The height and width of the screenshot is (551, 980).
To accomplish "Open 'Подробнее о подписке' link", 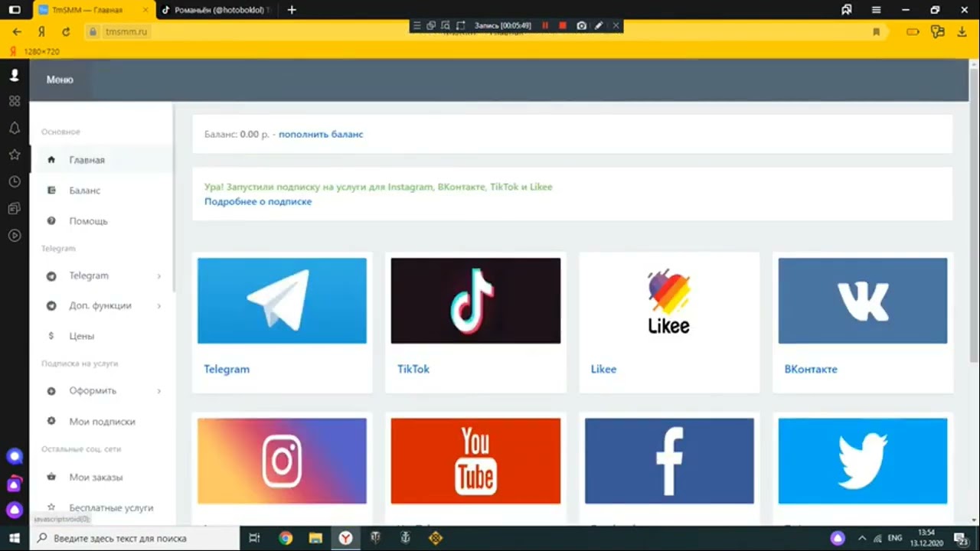I will pos(258,202).
